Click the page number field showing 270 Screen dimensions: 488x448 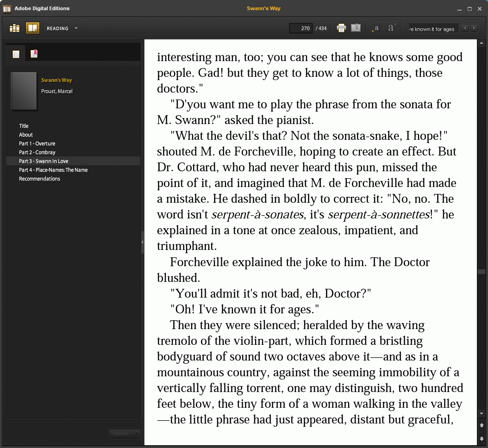(301, 28)
